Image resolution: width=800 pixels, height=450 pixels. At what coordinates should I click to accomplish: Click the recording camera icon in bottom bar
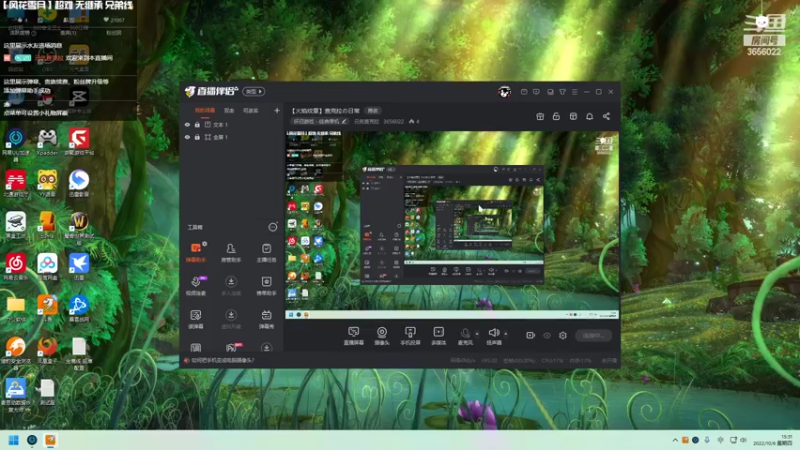coord(531,335)
